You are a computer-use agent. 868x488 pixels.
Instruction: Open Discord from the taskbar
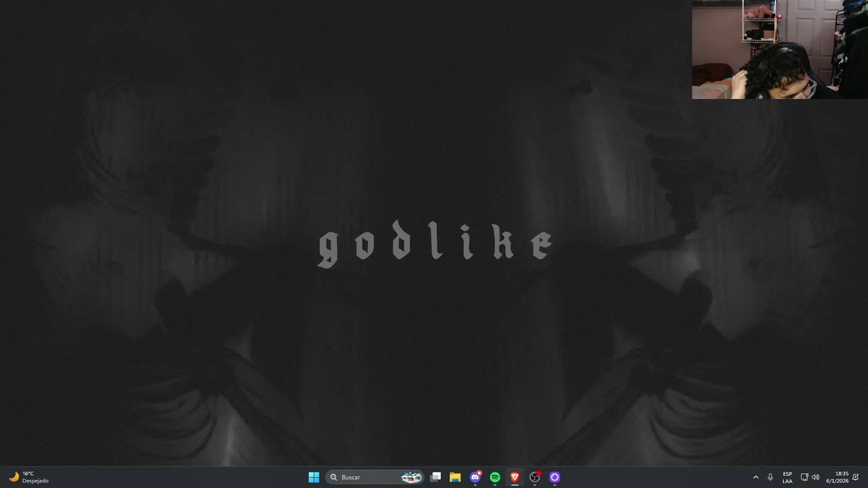[x=475, y=477]
